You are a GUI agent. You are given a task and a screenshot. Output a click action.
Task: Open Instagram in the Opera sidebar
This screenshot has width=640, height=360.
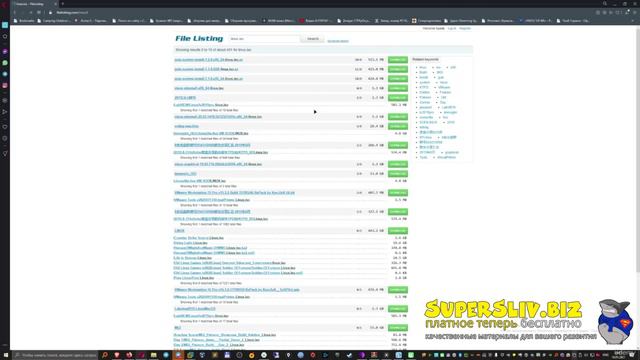pyautogui.click(x=5, y=86)
